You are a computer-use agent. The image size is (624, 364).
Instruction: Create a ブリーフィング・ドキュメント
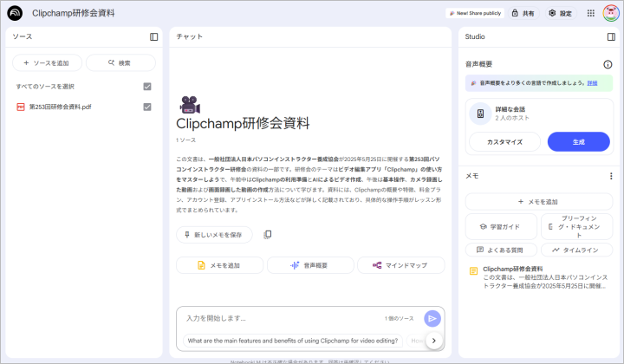point(576,227)
